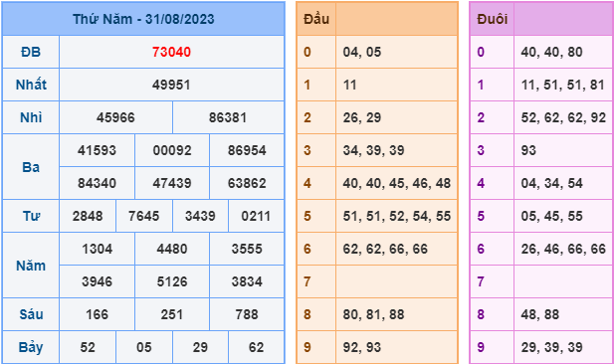This screenshot has width=615, height=364.
Task: Click the Sáu number 166
Action: [x=97, y=314]
